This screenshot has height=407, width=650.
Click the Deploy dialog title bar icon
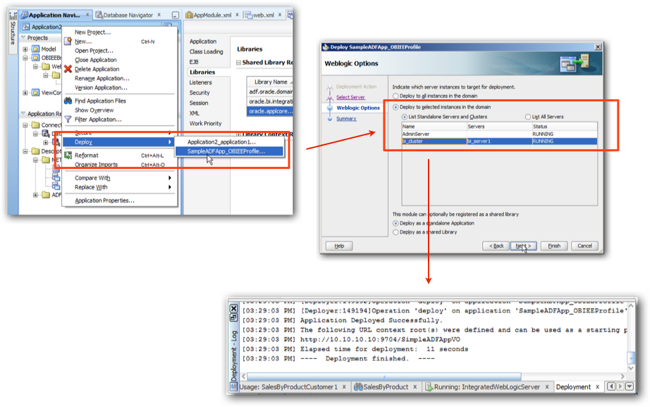325,47
